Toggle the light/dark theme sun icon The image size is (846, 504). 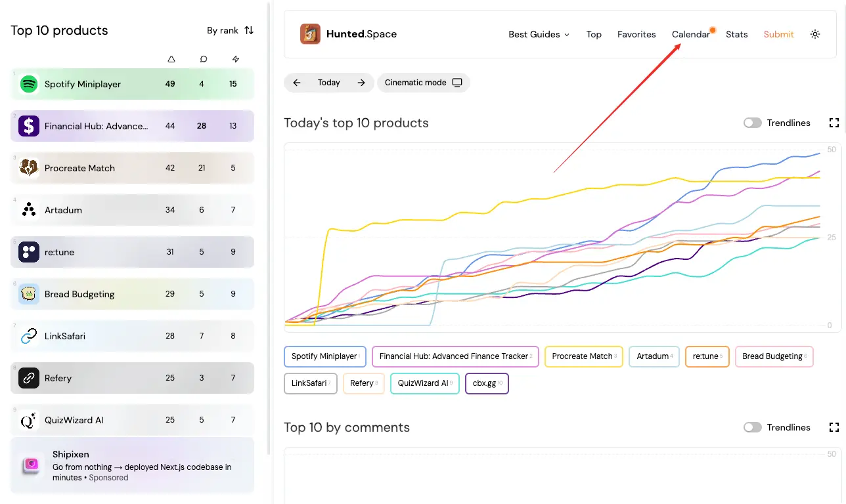tap(815, 34)
